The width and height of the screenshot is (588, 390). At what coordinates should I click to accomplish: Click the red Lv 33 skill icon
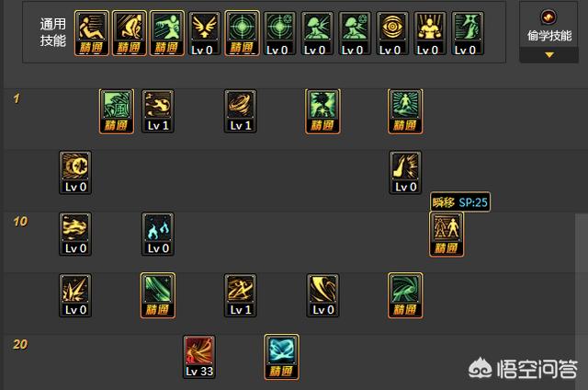pos(199,357)
